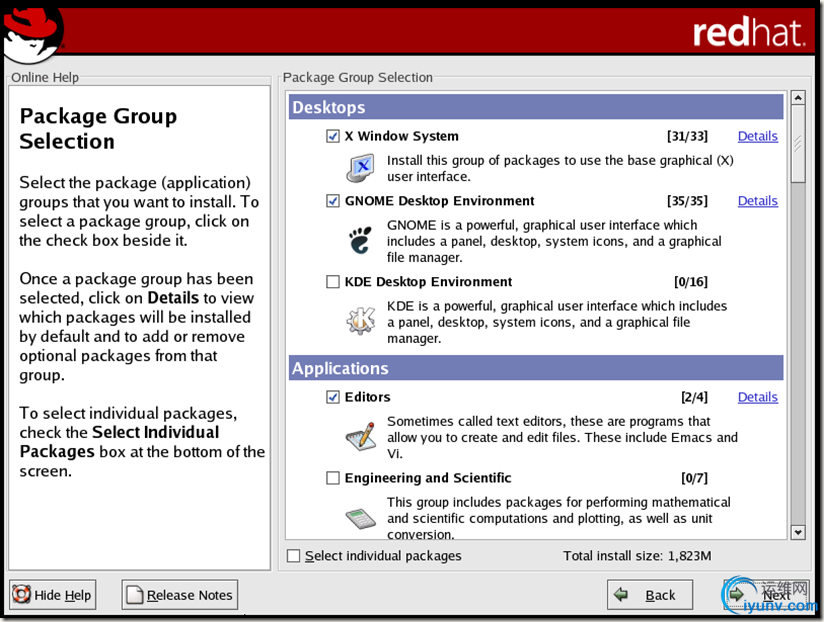Uncheck the Editors package group
The width and height of the screenshot is (824, 622).
[x=333, y=397]
